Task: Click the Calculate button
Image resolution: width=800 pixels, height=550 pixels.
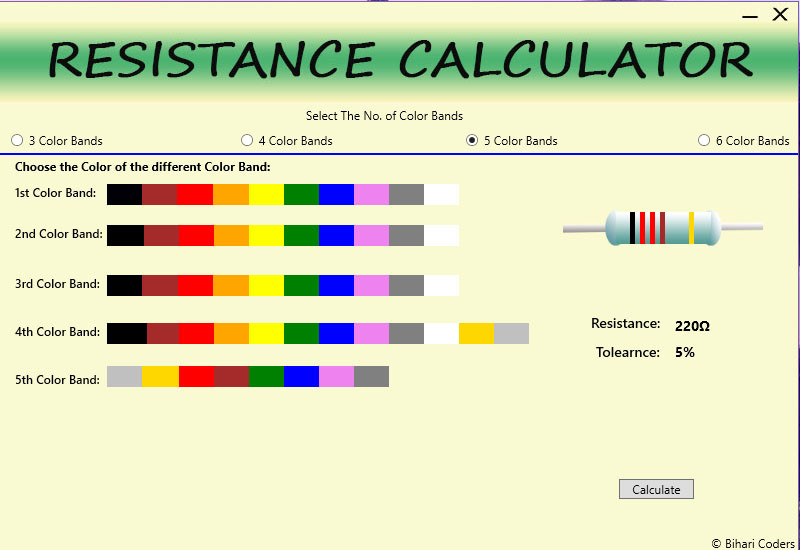Action: [656, 489]
